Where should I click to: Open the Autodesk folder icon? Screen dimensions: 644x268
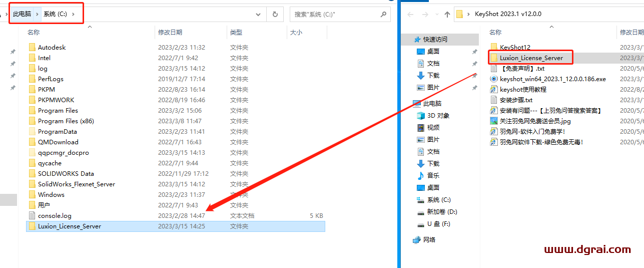pyautogui.click(x=32, y=47)
